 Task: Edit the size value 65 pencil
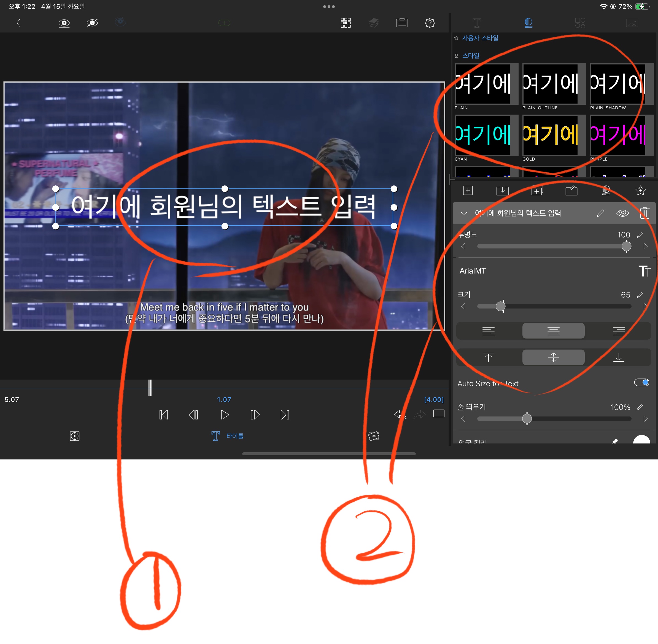pos(639,295)
